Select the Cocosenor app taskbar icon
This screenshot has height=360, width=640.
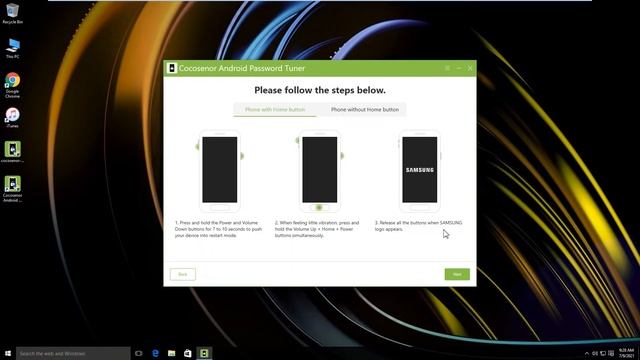click(204, 353)
